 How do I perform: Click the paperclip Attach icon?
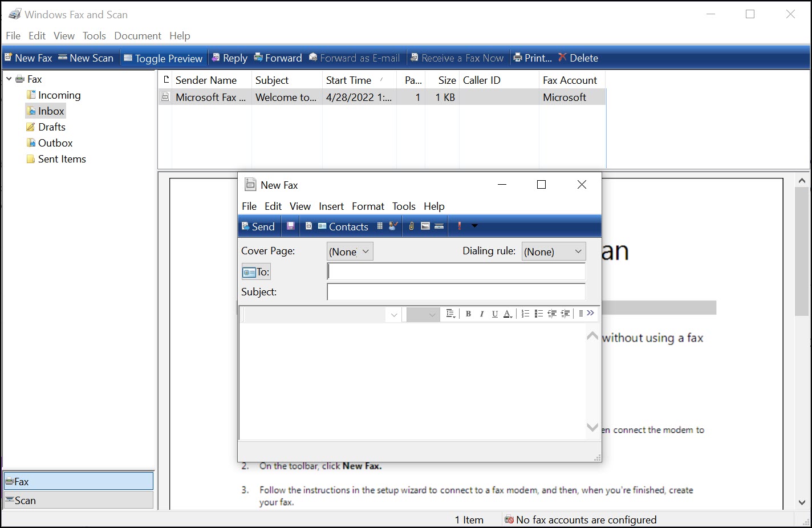click(411, 226)
